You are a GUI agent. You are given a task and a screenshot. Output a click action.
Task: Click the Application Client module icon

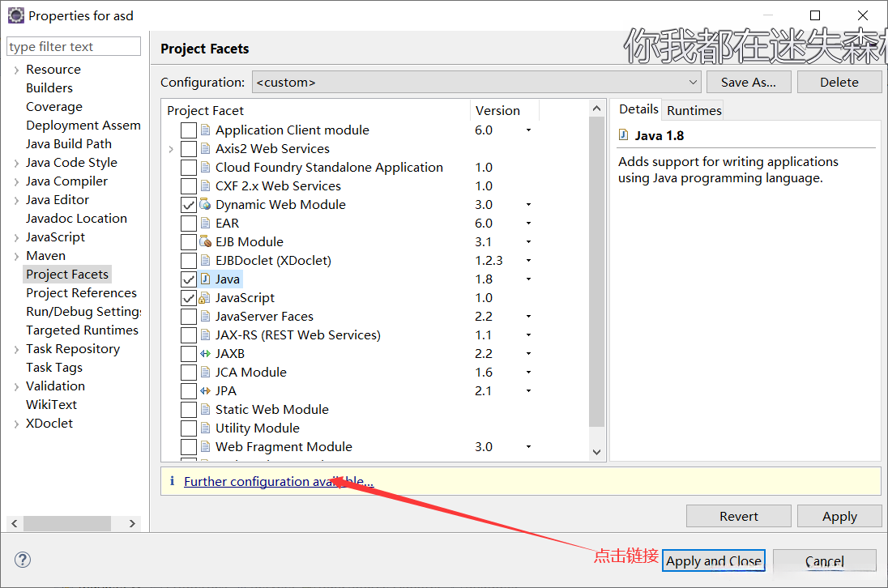point(205,130)
